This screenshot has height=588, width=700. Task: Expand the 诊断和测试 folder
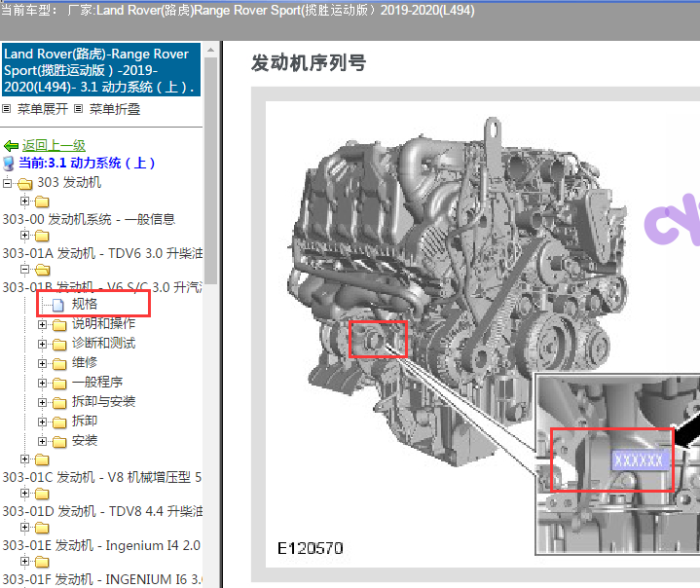(43, 345)
